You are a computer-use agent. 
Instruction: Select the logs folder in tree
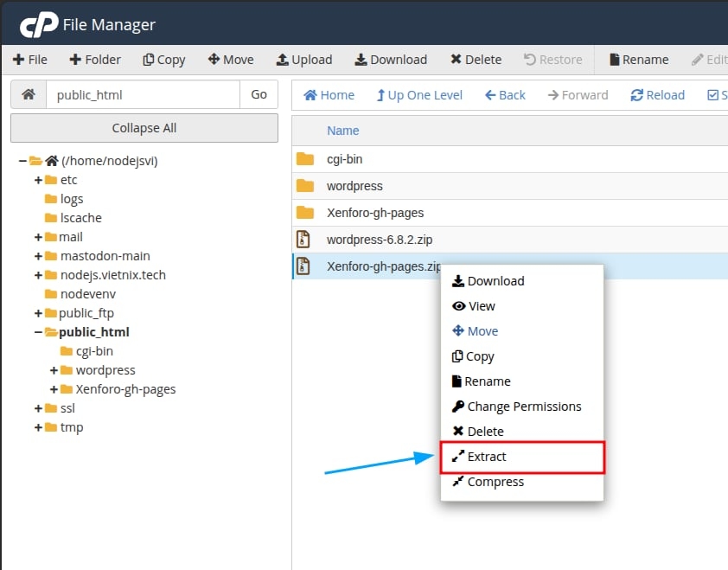[72, 199]
